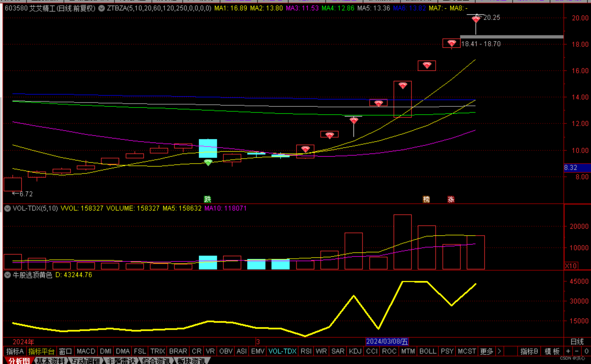The image size is (591, 364).
Task: Click the plus zoom-in button
Action: click(568, 351)
